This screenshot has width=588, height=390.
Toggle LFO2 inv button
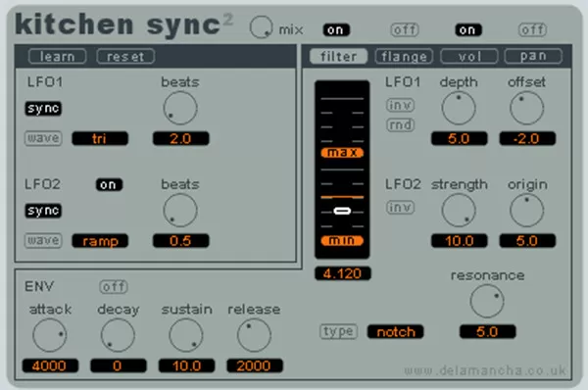[x=400, y=208]
